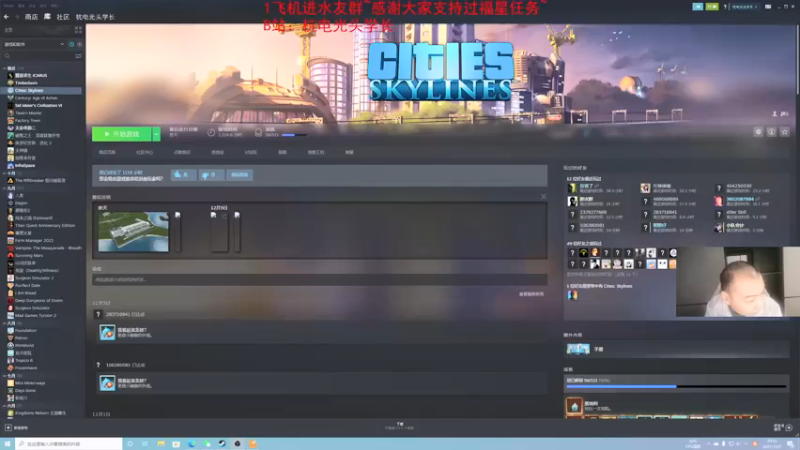The image size is (800, 450).
Task: Open Steam icon on Windows taskbar
Action: (222, 444)
